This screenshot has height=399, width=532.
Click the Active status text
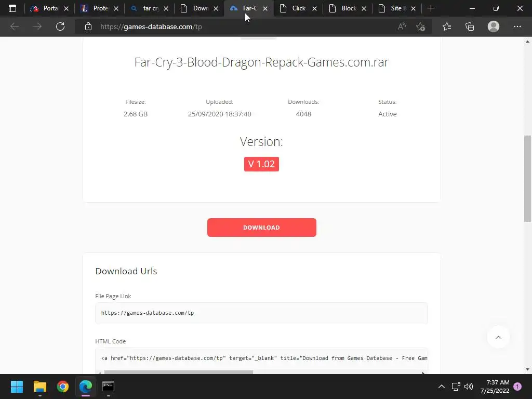pos(388,114)
